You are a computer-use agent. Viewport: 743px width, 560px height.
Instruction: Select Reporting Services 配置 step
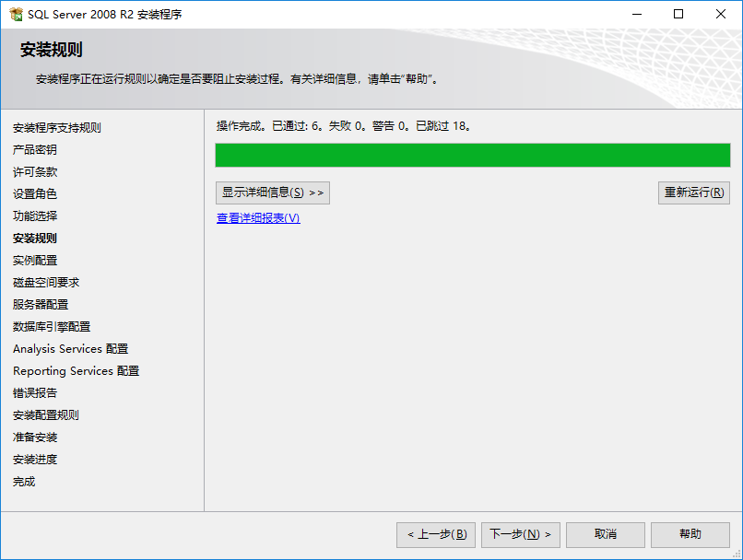(77, 371)
